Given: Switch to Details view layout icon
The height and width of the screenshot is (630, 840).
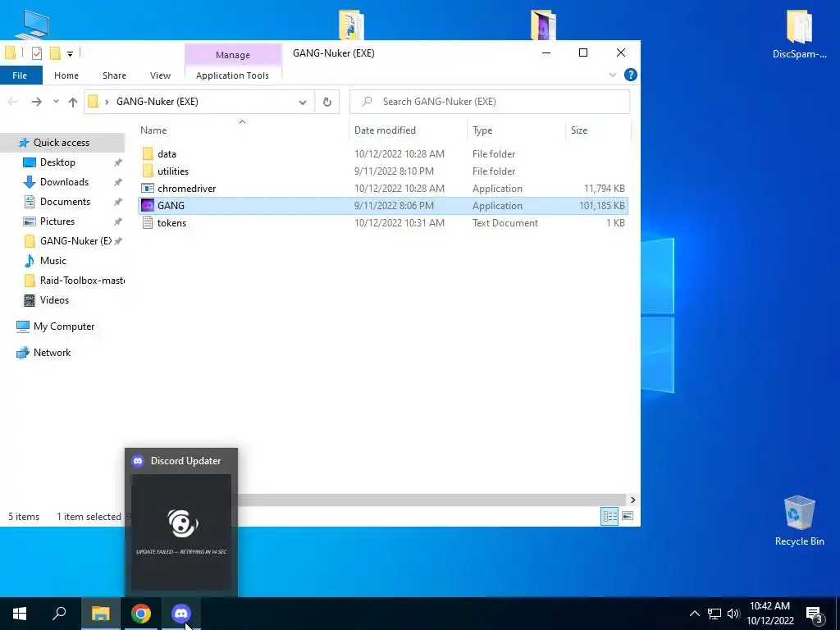Looking at the screenshot, I should pos(609,517).
